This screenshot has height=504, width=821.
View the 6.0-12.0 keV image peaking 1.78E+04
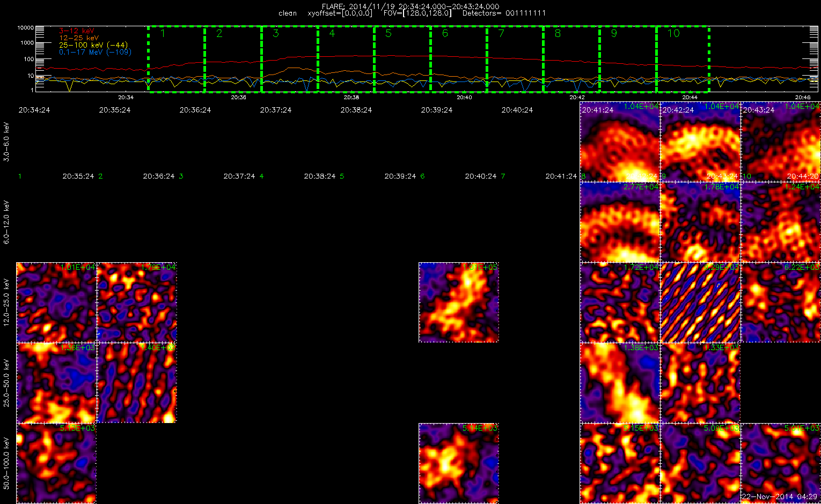tap(700, 222)
